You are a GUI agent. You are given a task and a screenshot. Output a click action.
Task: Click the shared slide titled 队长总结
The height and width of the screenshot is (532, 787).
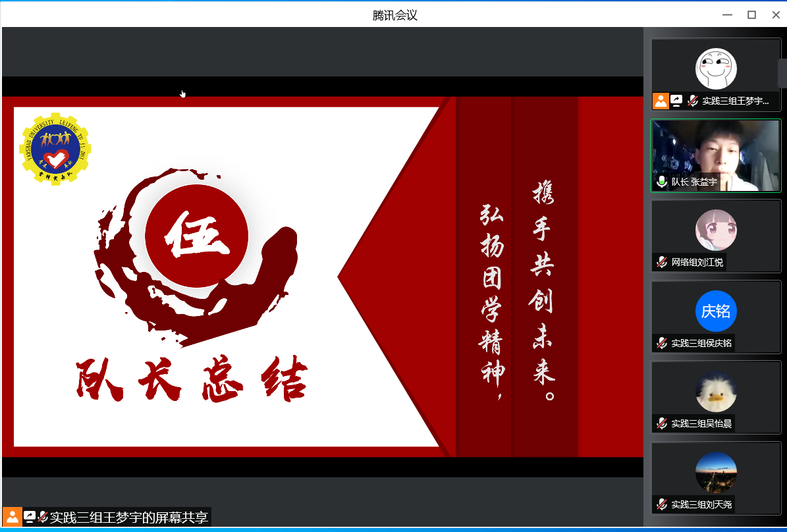322,277
